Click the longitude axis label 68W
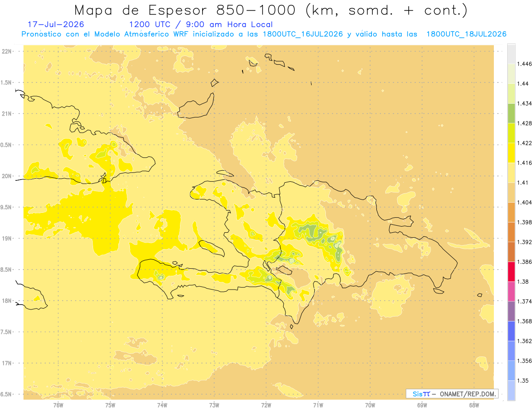 (x=474, y=405)
